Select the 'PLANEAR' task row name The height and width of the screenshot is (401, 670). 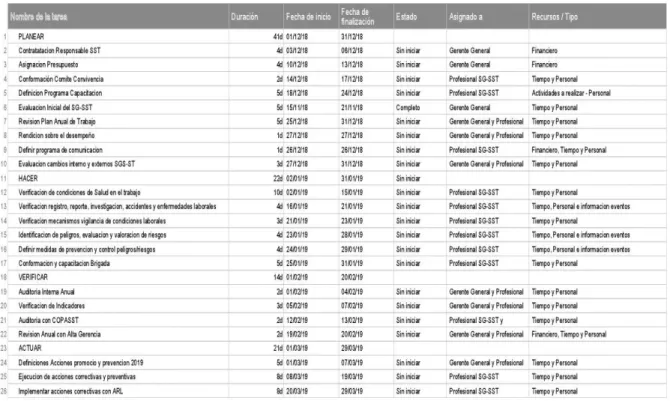(x=31, y=37)
